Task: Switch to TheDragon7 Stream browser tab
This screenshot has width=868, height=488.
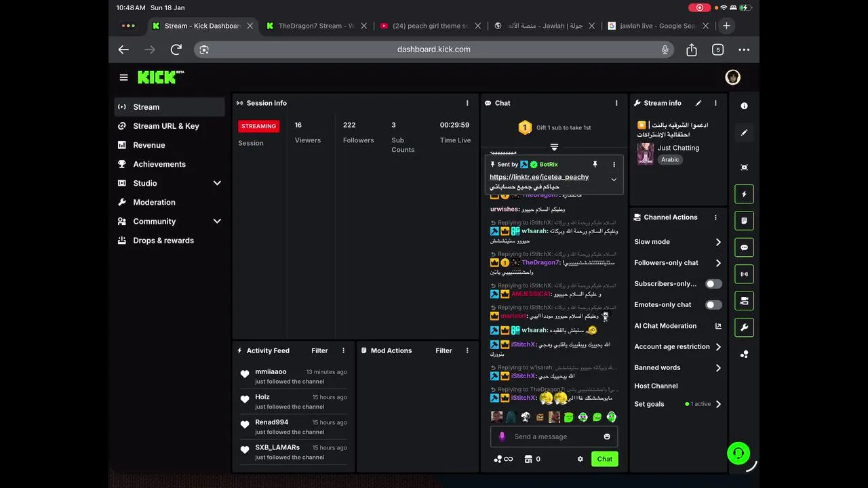Action: point(316,26)
